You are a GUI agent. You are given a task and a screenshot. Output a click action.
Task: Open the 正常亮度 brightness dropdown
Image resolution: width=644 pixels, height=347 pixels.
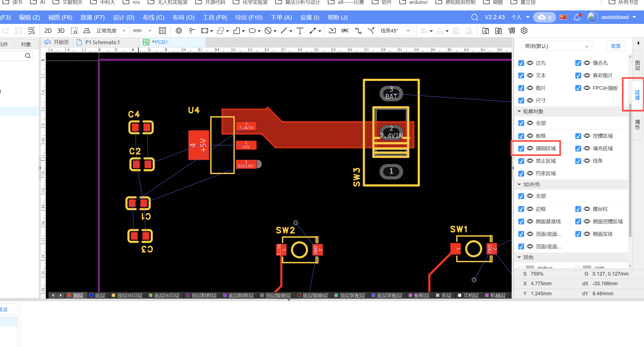point(111,31)
